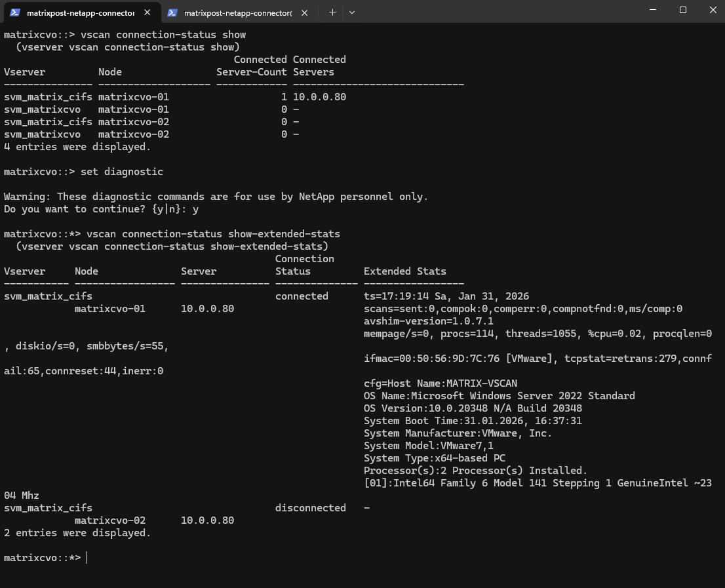This screenshot has width=725, height=588.
Task: Click the empty title bar drag area
Action: tap(492, 12)
